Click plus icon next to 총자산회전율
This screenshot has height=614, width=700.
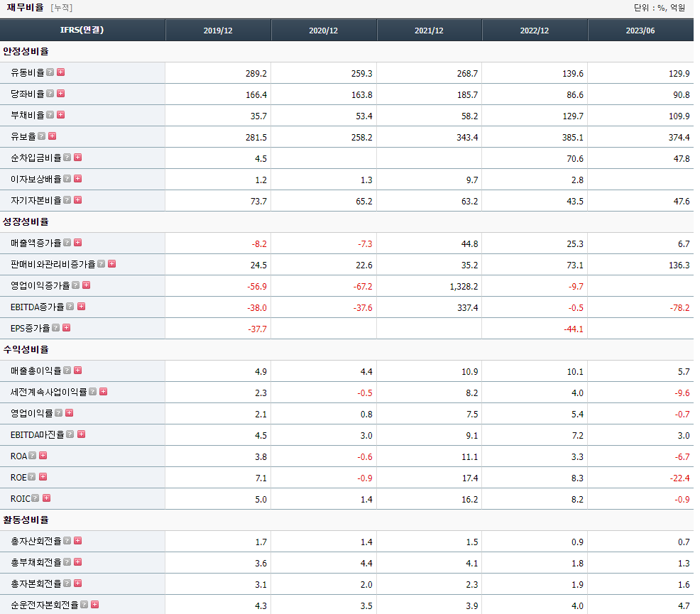click(77, 541)
